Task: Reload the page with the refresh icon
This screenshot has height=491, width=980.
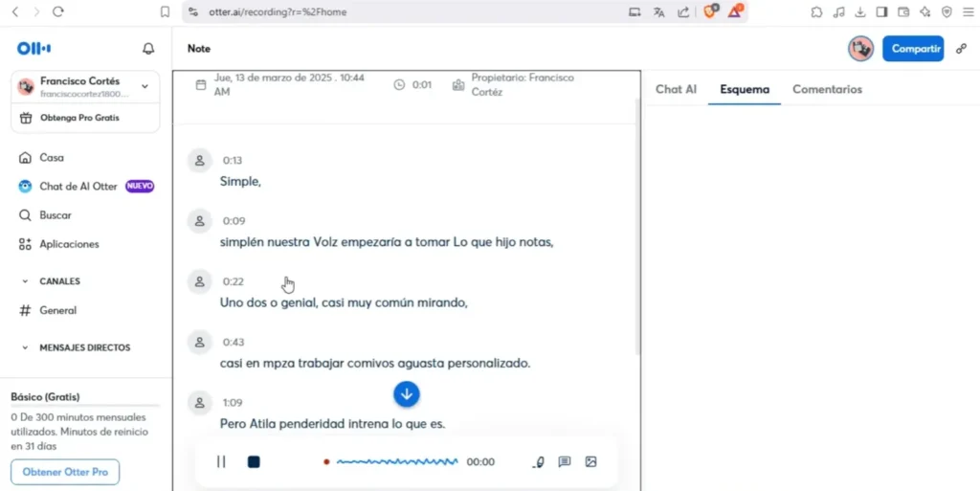Action: 58,11
